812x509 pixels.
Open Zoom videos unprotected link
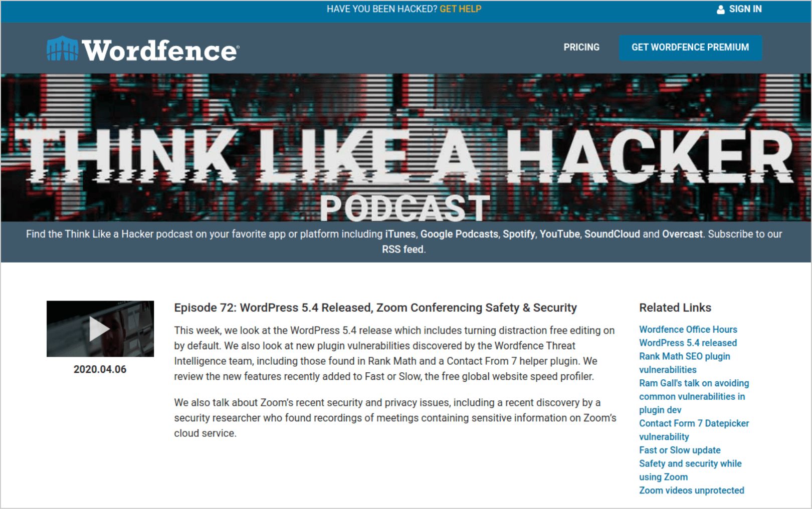pyautogui.click(x=691, y=490)
